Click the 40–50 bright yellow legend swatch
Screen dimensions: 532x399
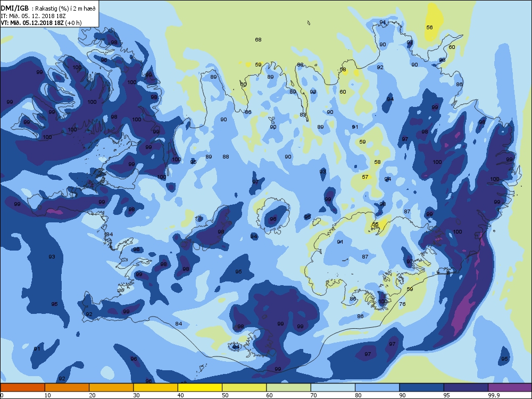[x=200, y=387]
